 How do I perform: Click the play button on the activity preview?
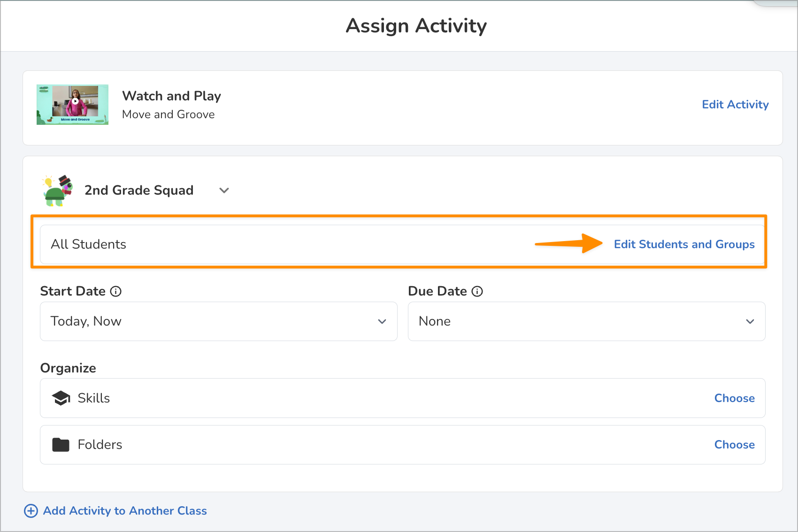(75, 101)
